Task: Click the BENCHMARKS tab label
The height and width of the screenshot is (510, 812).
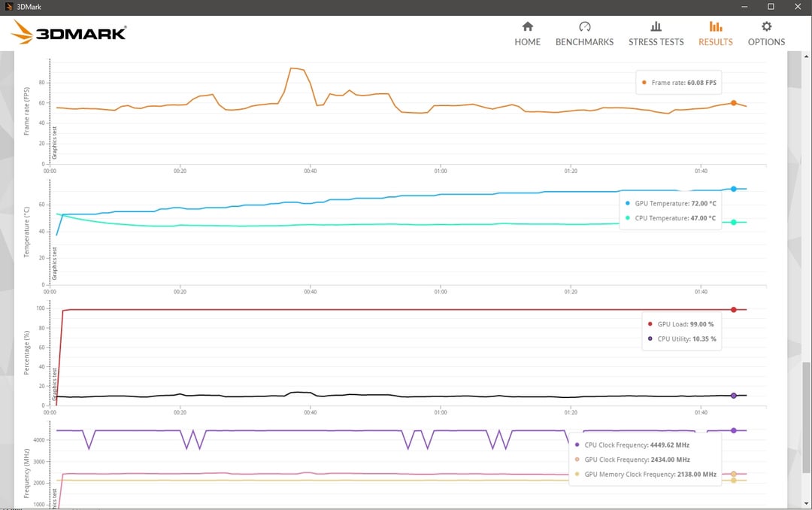Action: pyautogui.click(x=585, y=42)
